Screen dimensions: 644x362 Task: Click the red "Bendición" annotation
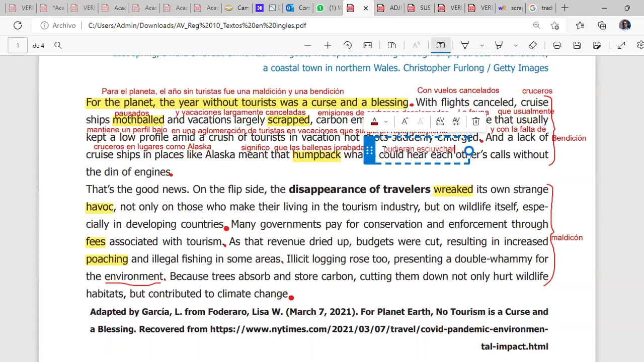[569, 138]
